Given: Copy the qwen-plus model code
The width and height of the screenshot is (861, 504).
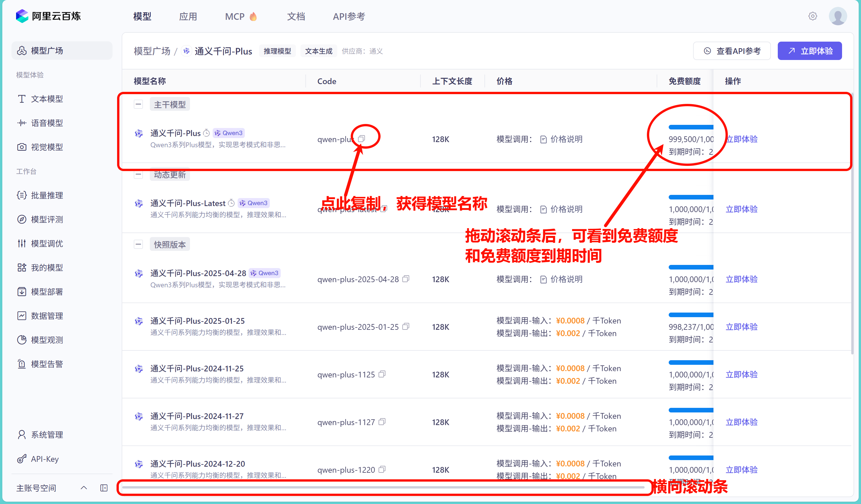Looking at the screenshot, I should pos(362,139).
